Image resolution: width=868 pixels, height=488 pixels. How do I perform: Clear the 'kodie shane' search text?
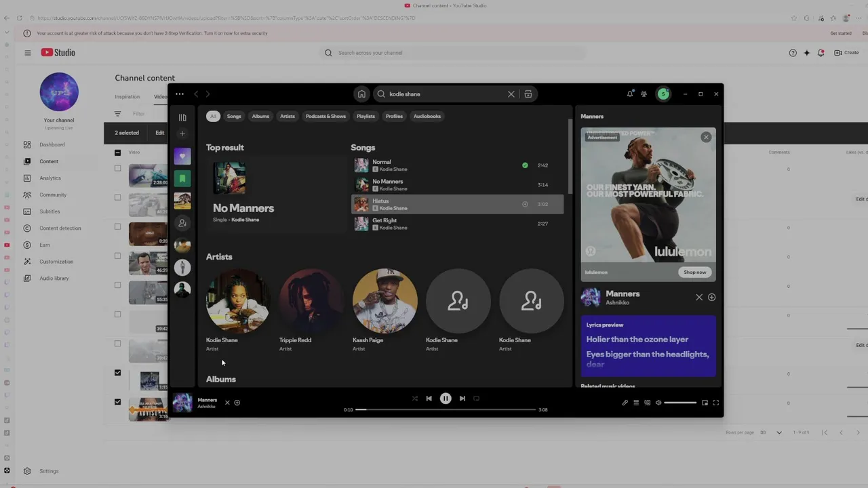pyautogui.click(x=511, y=94)
